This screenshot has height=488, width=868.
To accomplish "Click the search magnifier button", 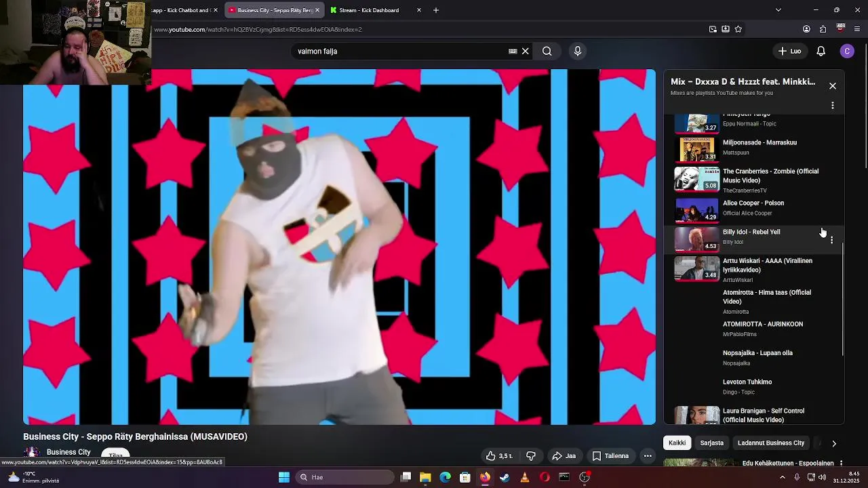I will click(x=547, y=51).
